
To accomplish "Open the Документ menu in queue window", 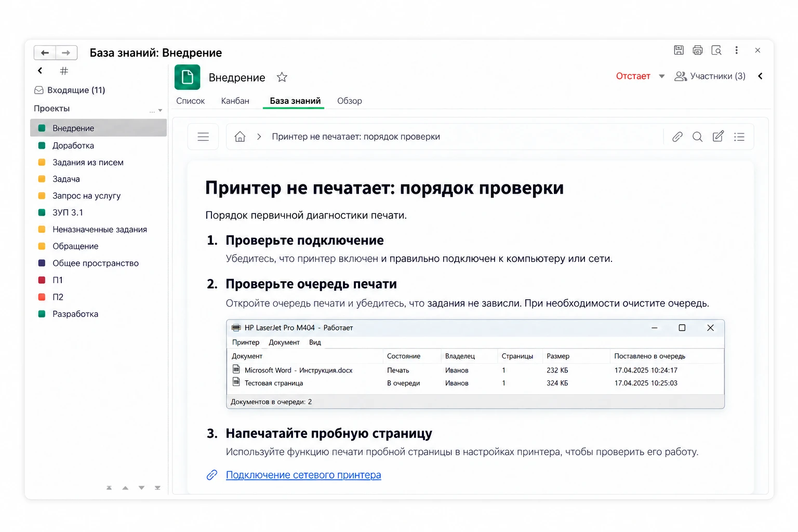I will tap(284, 342).
